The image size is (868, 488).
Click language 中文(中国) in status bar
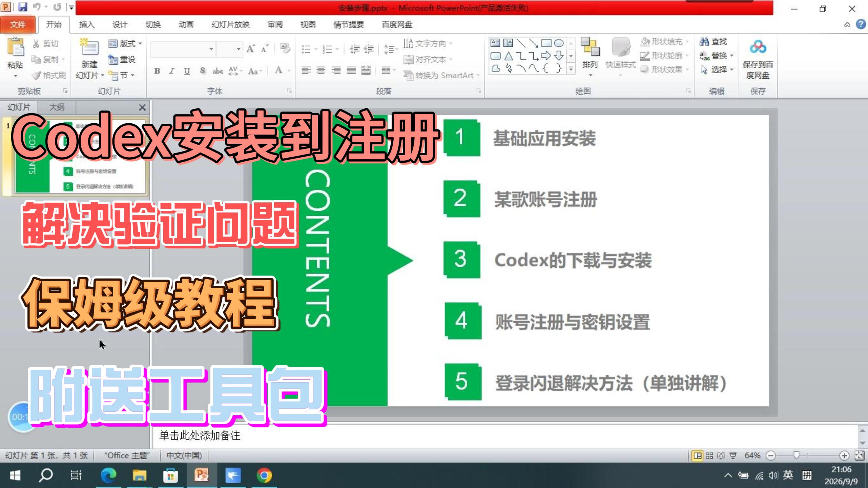click(x=184, y=455)
